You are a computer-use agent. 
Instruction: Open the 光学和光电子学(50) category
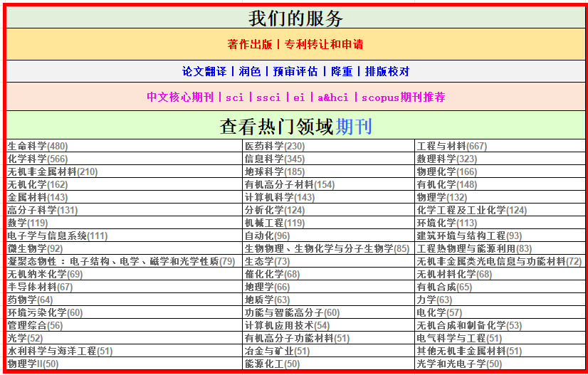coord(459,364)
